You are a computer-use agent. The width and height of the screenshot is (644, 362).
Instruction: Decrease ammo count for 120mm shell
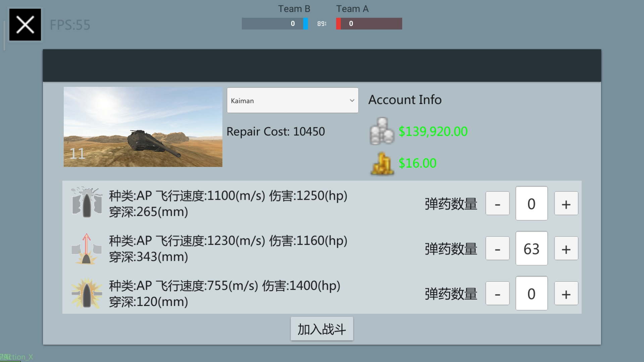coord(497,293)
